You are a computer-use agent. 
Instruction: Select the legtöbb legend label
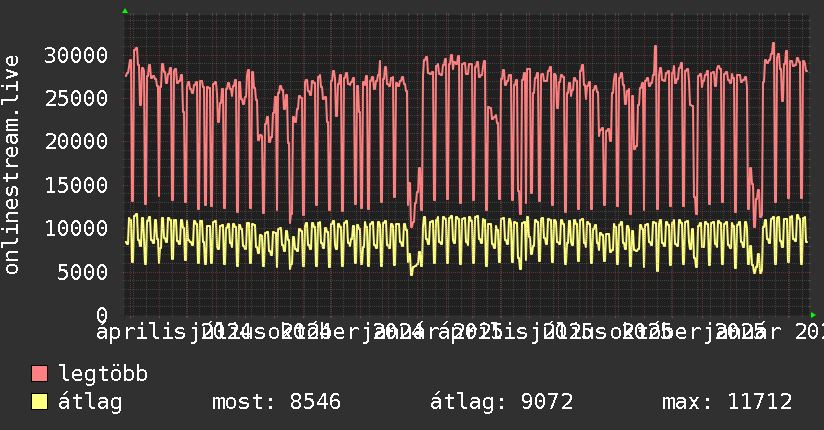coord(104,375)
